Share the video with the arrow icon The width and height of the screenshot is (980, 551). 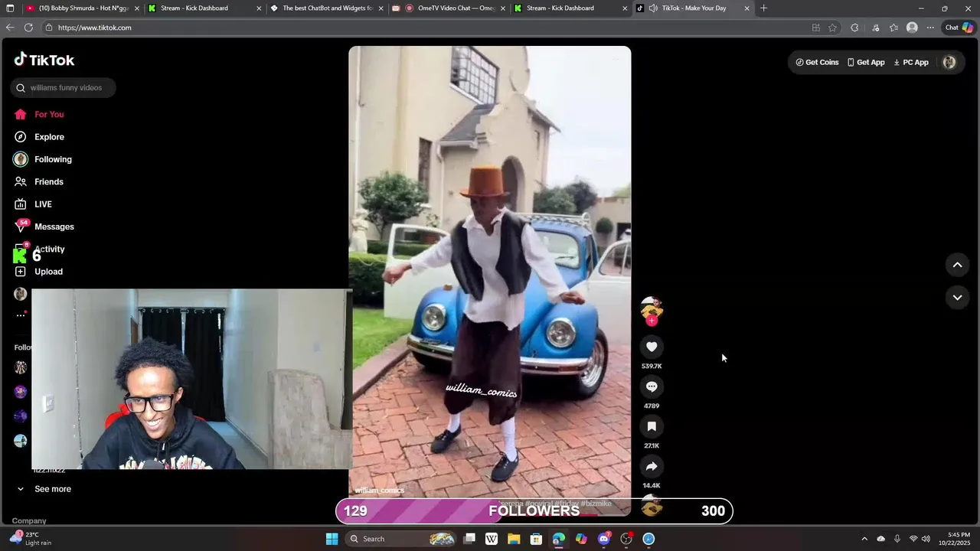click(x=652, y=466)
